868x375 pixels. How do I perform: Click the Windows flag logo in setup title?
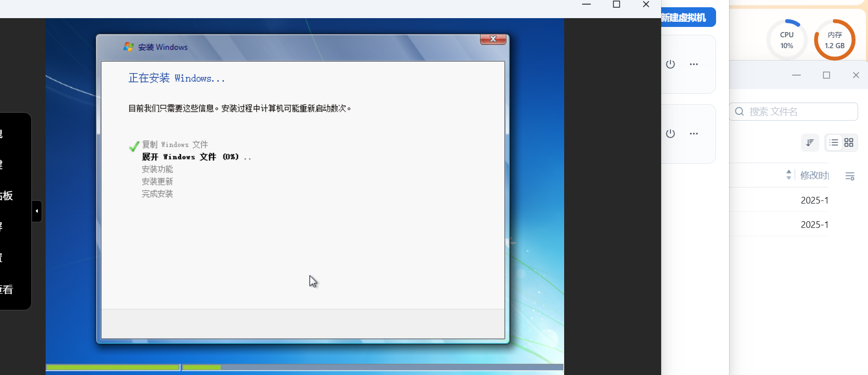tap(129, 47)
